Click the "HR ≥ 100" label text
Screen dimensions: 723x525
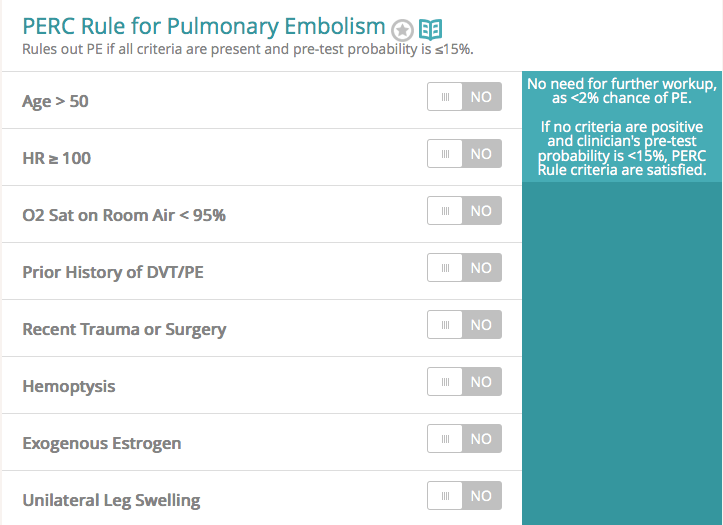point(56,158)
